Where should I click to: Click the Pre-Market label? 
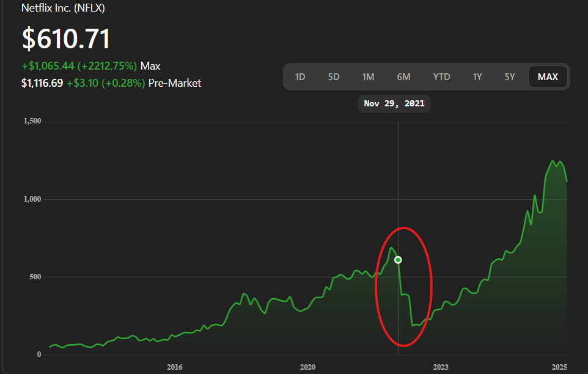(175, 83)
